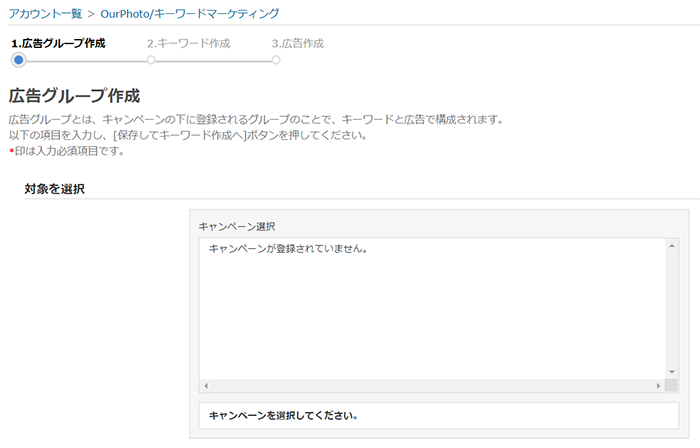Click the campaign list scroll-down arrow

tap(671, 372)
